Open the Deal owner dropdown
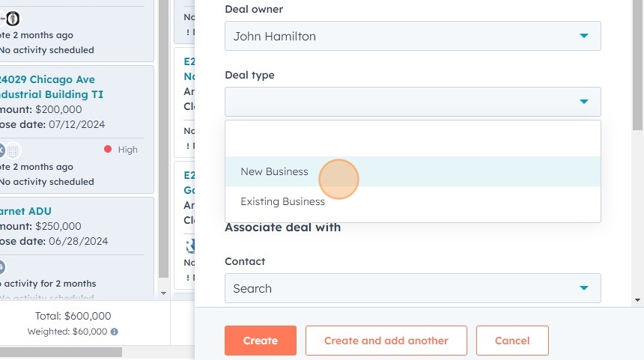The height and width of the screenshot is (360, 644). point(413,36)
